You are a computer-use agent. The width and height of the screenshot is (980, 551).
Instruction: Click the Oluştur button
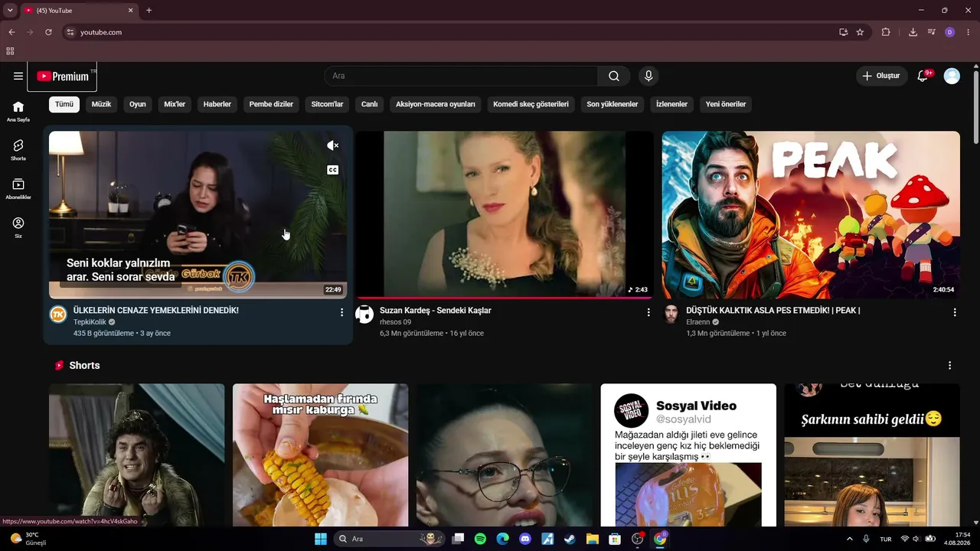click(881, 76)
